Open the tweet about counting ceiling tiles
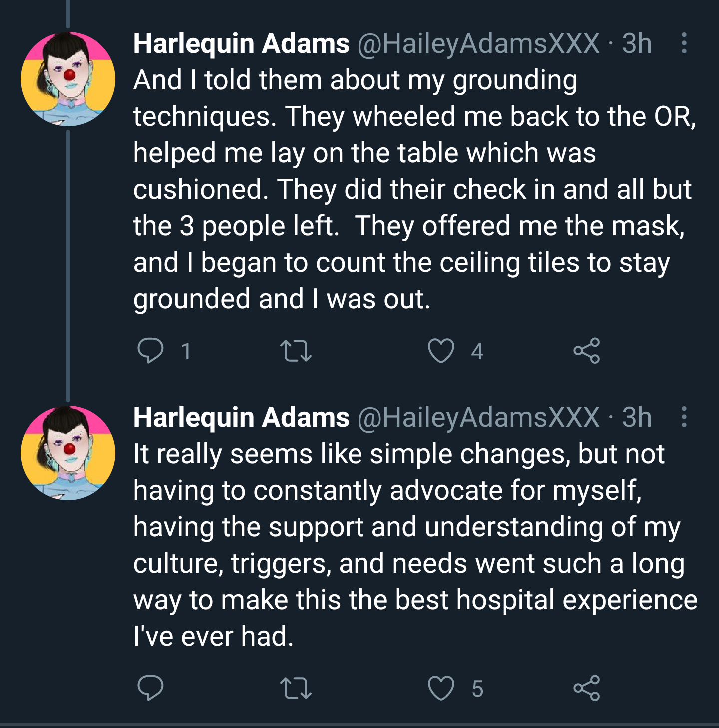 [414, 189]
